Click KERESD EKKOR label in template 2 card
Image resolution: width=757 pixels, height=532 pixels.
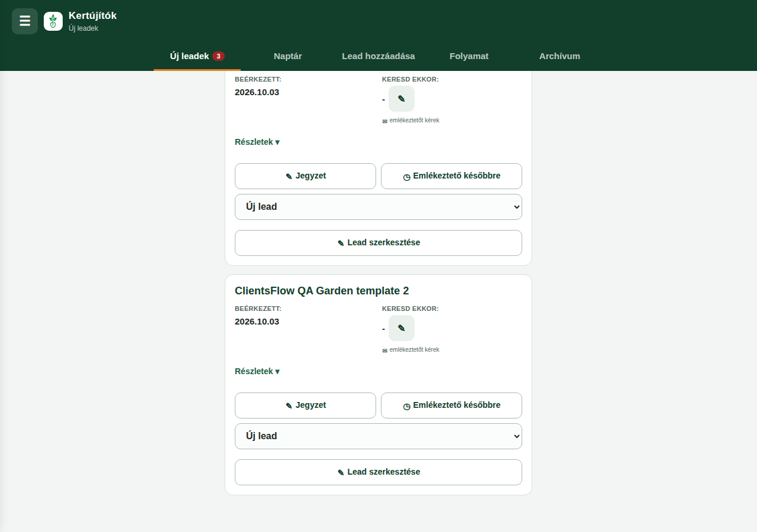click(x=410, y=309)
